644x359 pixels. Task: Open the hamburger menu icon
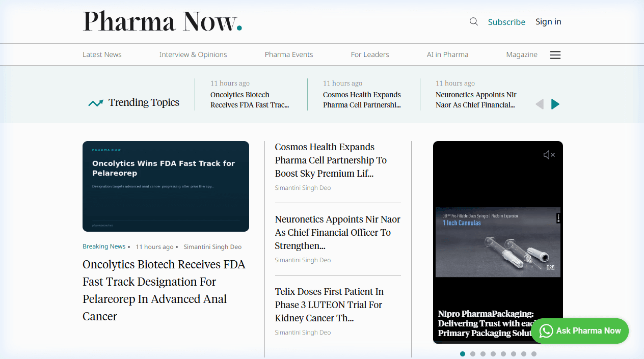pos(555,55)
